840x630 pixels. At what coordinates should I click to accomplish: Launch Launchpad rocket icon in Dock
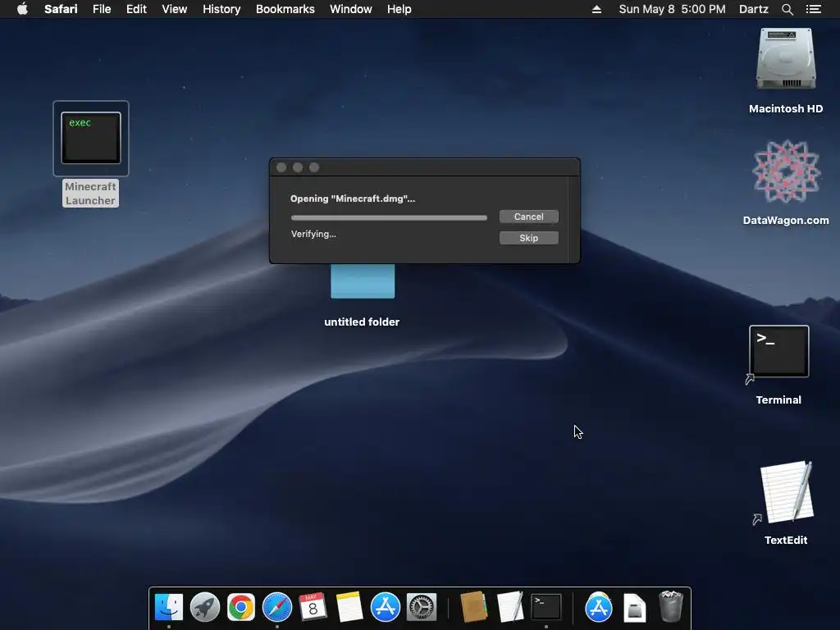coord(204,608)
